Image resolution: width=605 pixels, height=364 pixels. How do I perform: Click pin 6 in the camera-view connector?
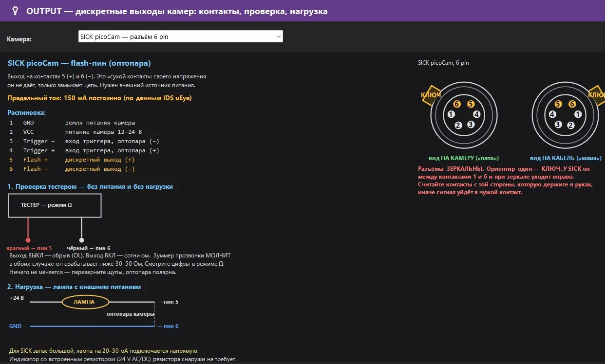point(457,104)
